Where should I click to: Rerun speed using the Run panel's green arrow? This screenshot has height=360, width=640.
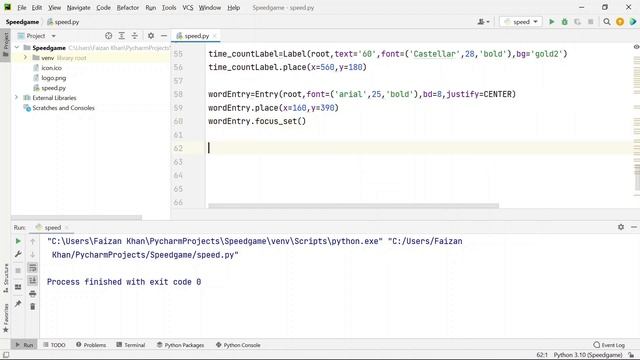tap(18, 241)
